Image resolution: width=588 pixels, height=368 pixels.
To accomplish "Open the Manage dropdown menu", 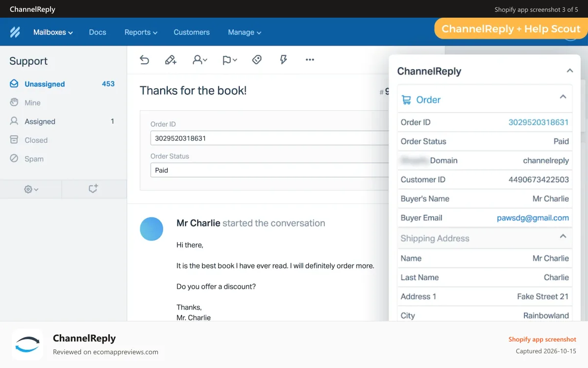I will (x=245, y=32).
